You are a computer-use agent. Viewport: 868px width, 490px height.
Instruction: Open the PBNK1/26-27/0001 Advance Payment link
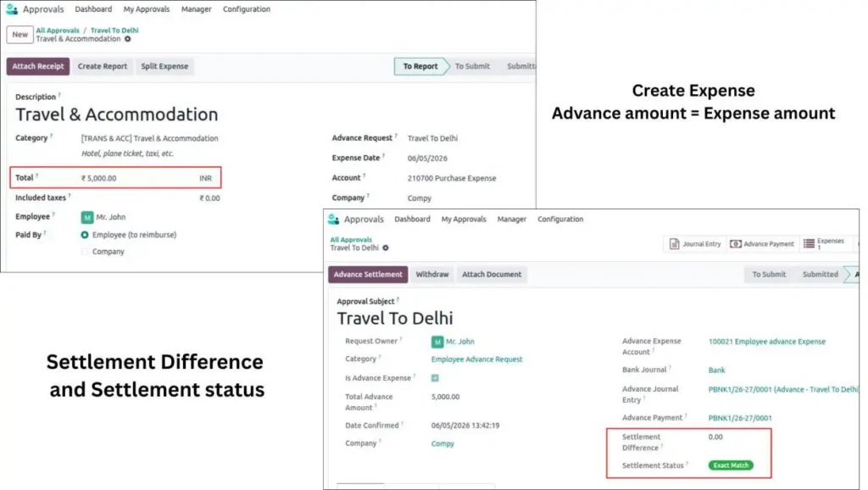[739, 419]
